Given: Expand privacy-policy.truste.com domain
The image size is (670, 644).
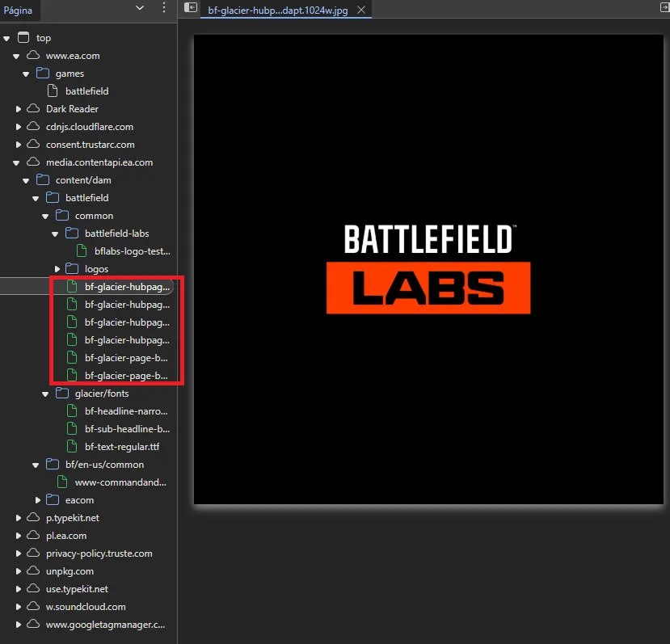Looking at the screenshot, I should (18, 554).
